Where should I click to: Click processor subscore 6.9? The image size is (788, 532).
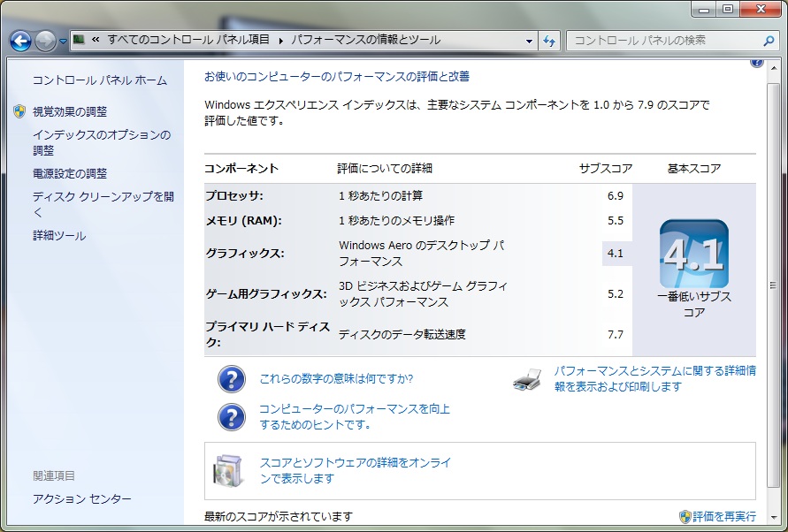pyautogui.click(x=616, y=196)
